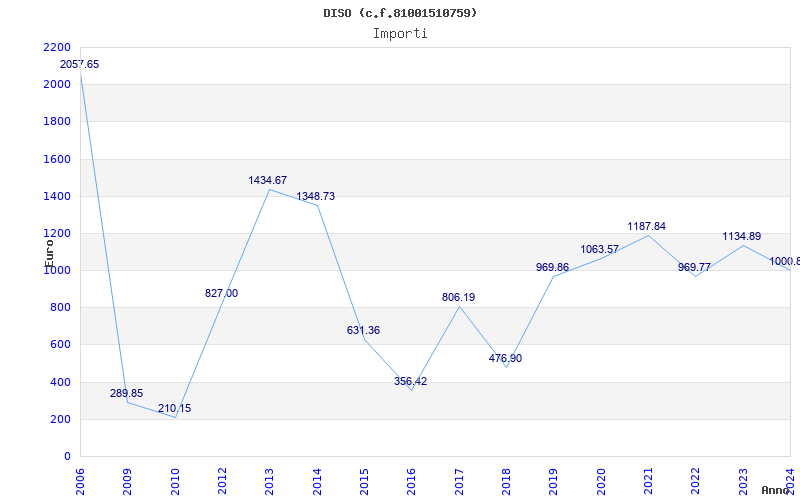
Task: Select the 356.42 data label
Action: click(411, 381)
